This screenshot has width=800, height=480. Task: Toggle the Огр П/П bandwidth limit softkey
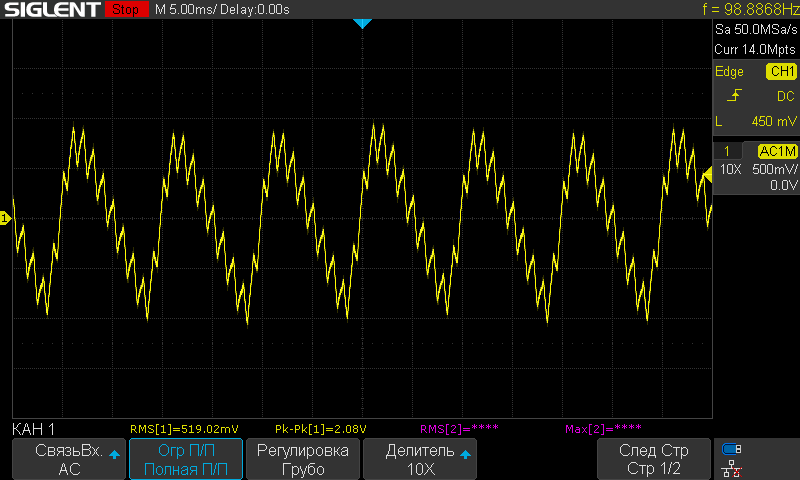(185, 459)
